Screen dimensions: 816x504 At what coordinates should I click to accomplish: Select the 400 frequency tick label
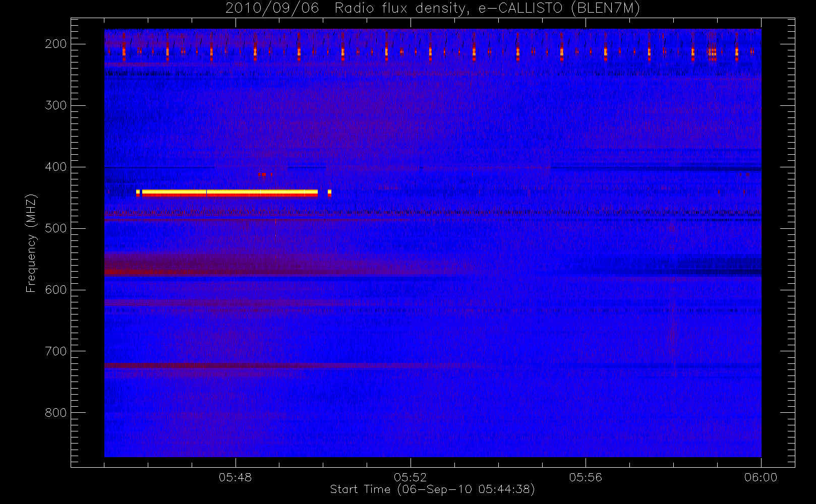tap(56, 167)
